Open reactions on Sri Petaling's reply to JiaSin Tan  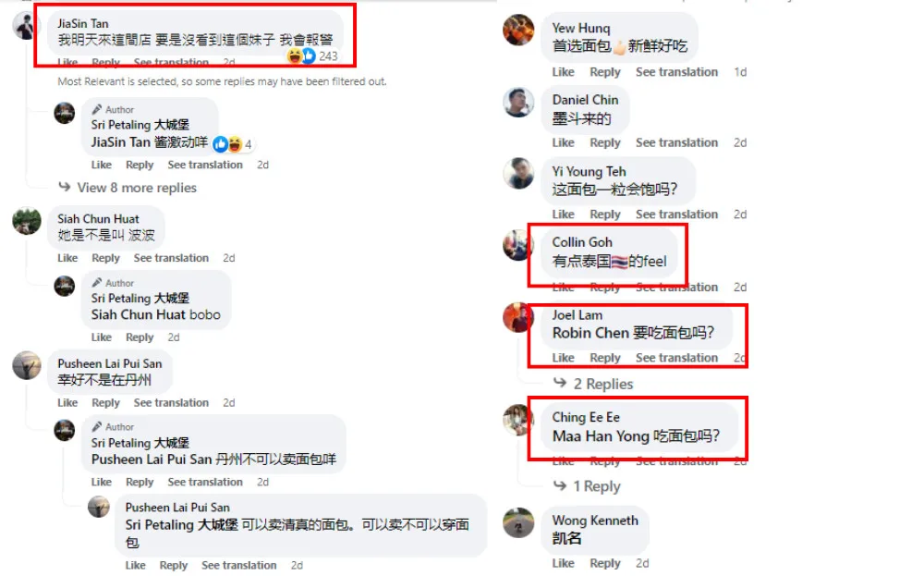click(234, 144)
